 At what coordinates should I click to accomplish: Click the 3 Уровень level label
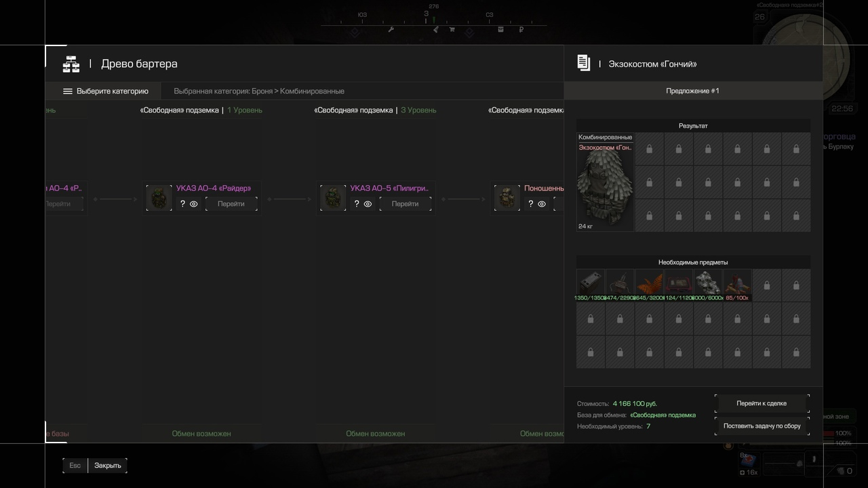(419, 110)
